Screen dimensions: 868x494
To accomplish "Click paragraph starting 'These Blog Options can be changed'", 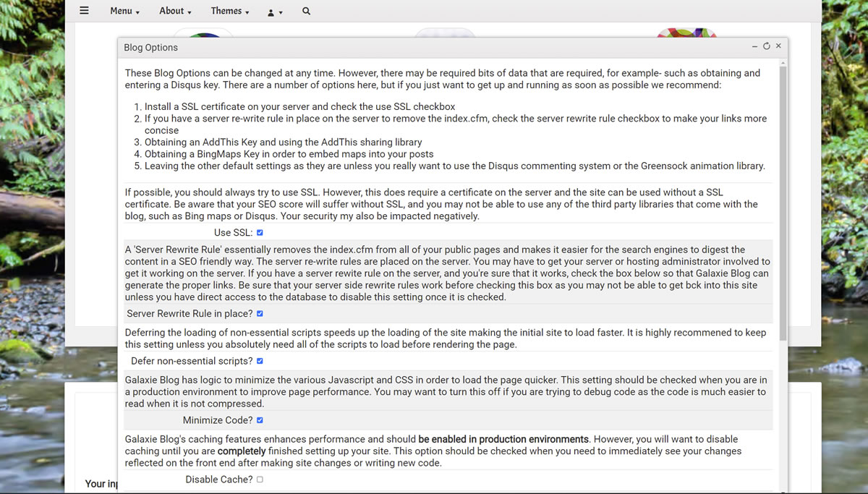I will pos(443,79).
